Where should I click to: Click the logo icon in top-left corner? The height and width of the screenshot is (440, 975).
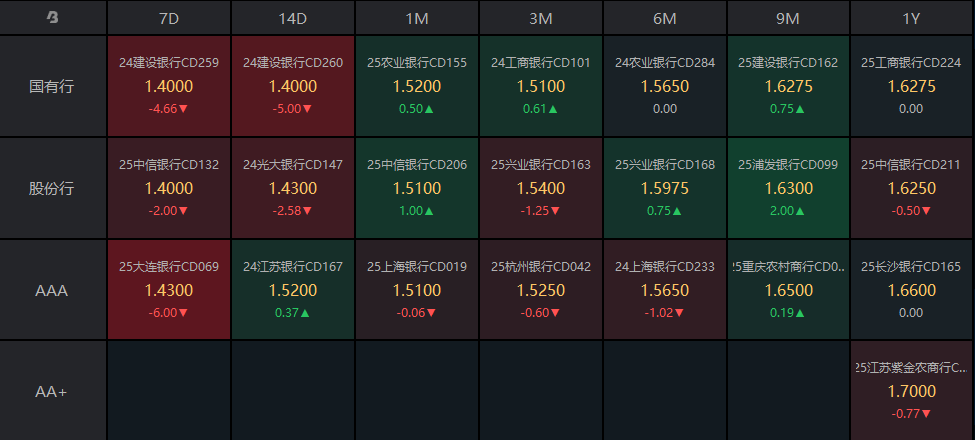point(53,18)
